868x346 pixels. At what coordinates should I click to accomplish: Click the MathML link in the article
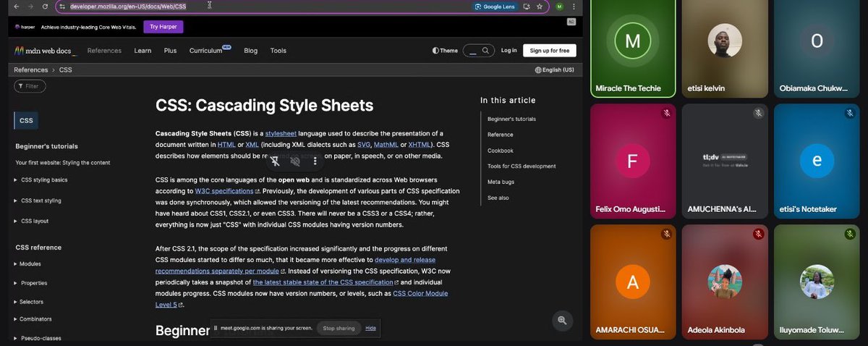(x=386, y=144)
